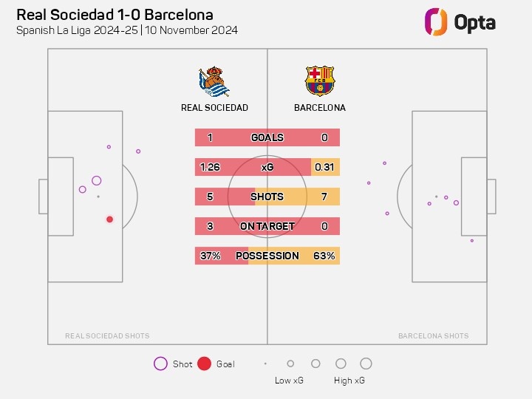Click Barcelona's 63% possession value

[324, 256]
